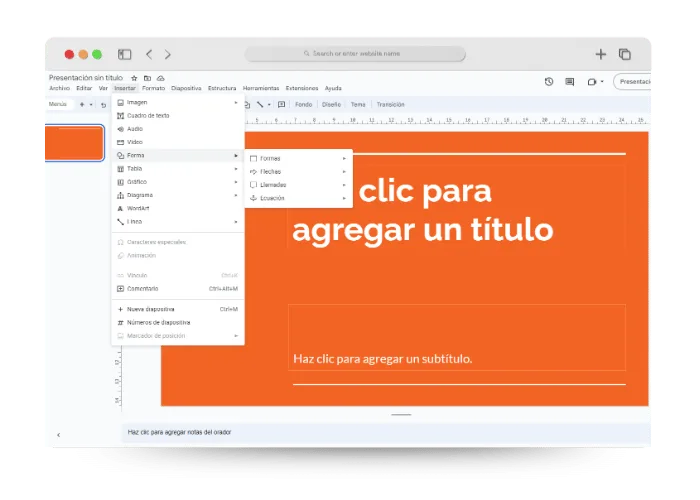This screenshot has height=500, width=700.
Task: Click the Flechas arrow icon in submenu
Action: (253, 171)
